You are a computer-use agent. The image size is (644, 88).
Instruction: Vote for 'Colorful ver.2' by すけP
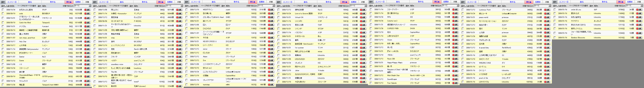(455, 21)
